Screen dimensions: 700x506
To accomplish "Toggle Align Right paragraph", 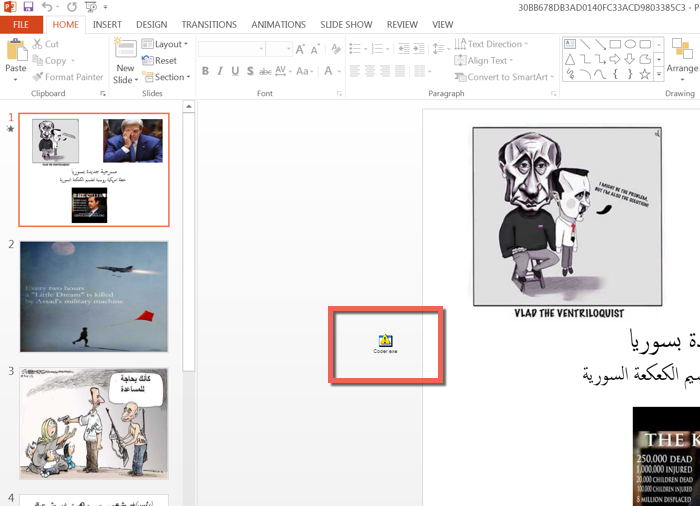I will [385, 71].
